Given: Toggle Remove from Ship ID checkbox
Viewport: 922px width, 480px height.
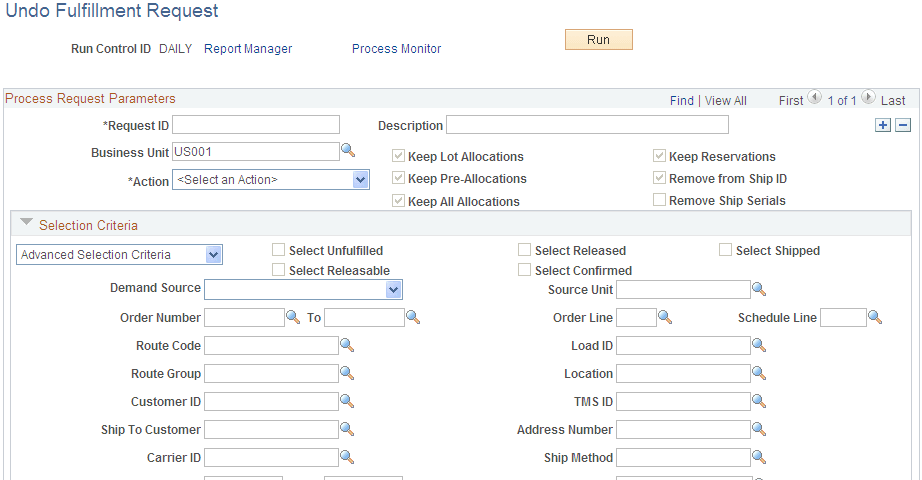Looking at the screenshot, I should pyautogui.click(x=659, y=178).
